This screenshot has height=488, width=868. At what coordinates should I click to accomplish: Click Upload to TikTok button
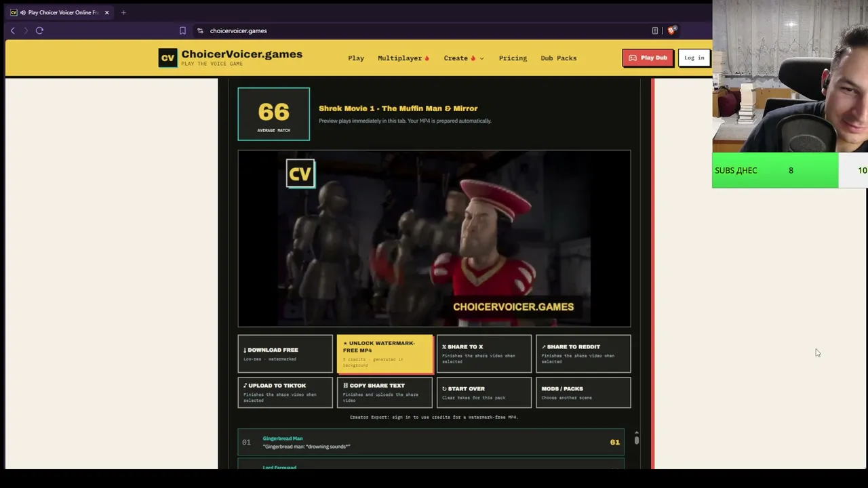(285, 392)
